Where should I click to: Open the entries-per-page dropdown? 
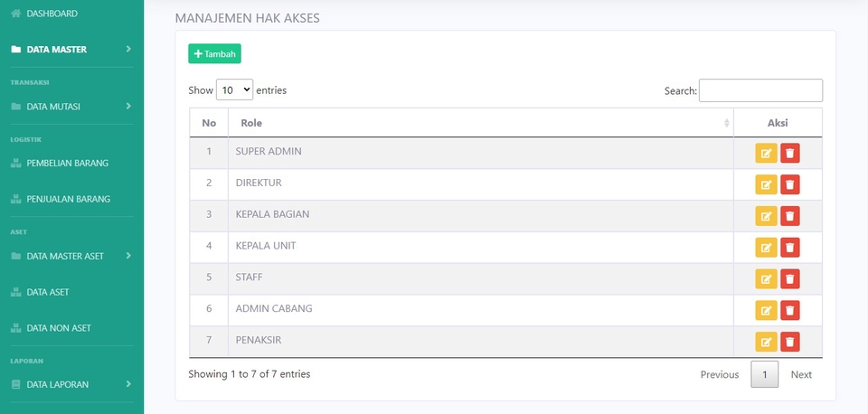tap(235, 90)
